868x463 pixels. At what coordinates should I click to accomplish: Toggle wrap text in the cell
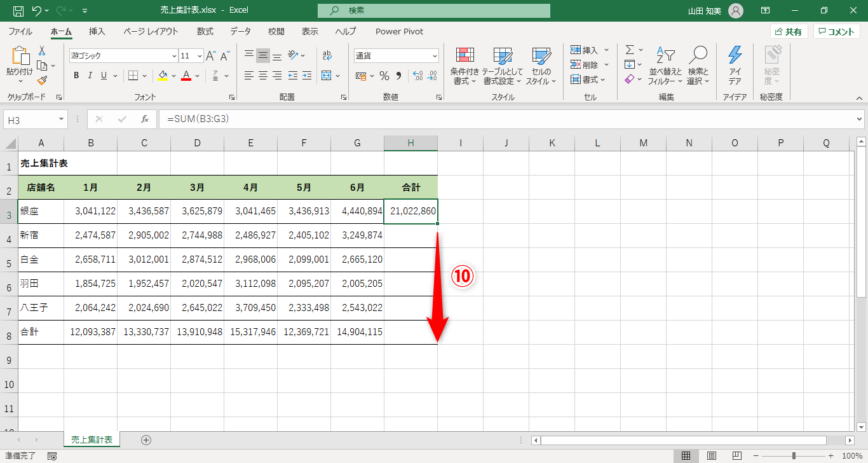click(327, 55)
